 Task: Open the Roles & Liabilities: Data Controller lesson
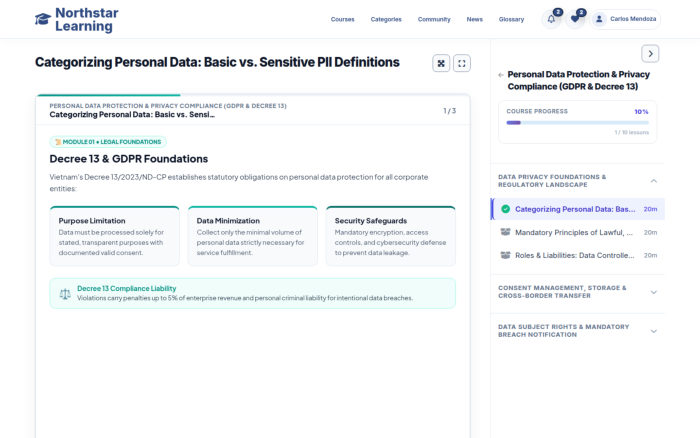point(578,255)
